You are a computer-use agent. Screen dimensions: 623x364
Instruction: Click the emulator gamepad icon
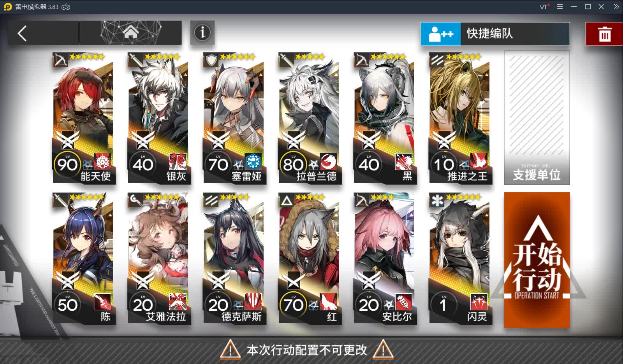tap(66, 7)
